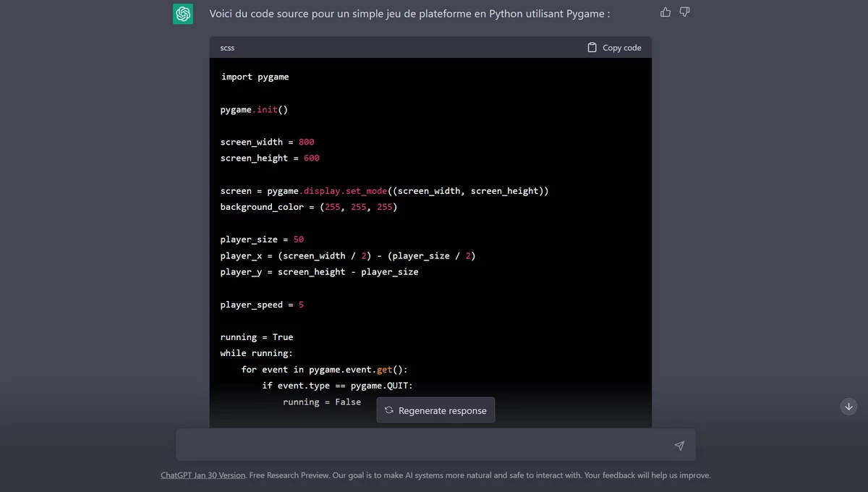Screen dimensions: 868x492
Task: Focus the chat message input field
Action: [435, 445]
